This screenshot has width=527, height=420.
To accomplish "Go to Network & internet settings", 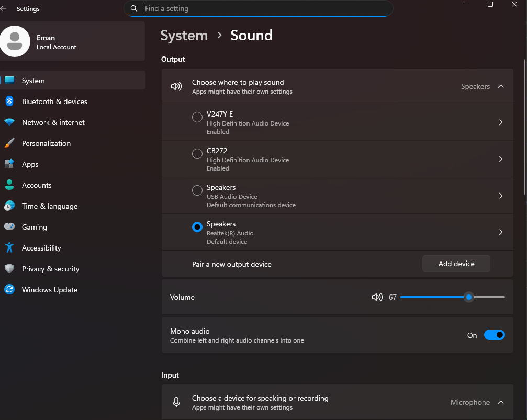I will [73, 122].
